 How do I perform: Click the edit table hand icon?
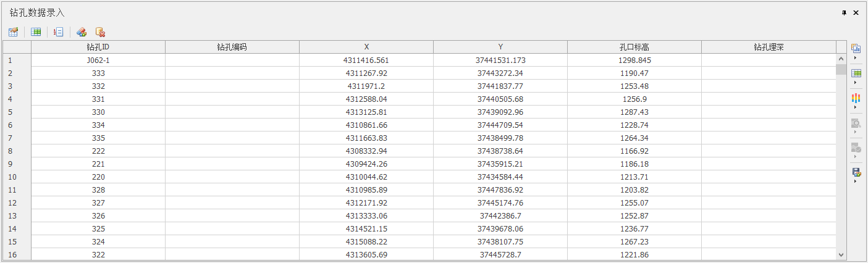click(13, 32)
